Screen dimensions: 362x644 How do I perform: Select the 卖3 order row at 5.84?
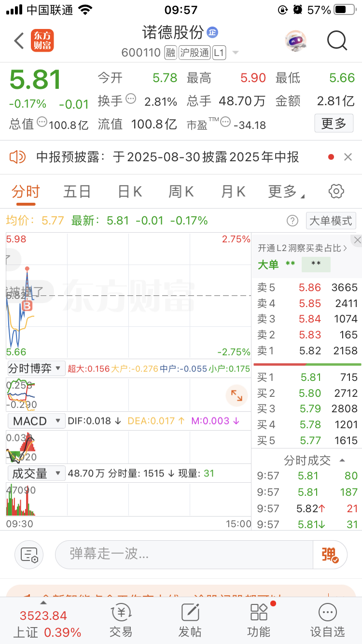tap(307, 319)
